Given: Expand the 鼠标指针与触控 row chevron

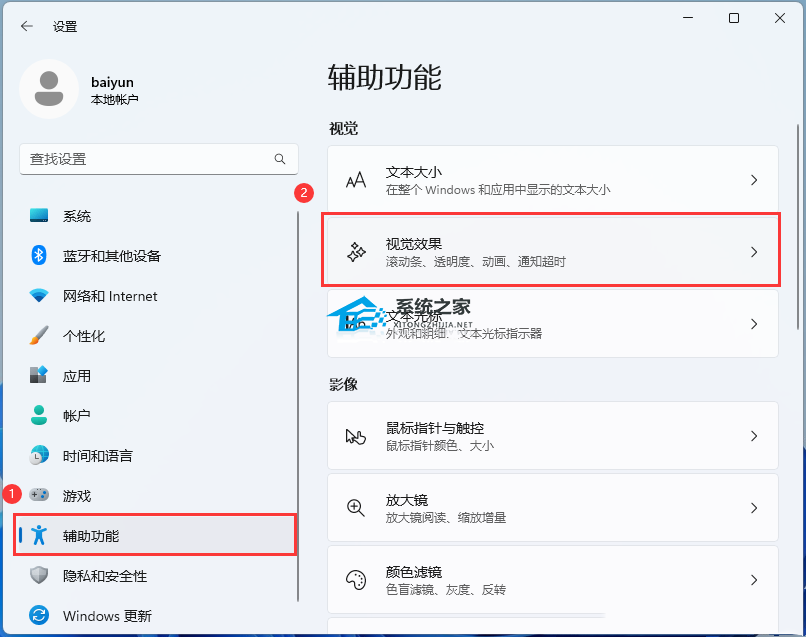Looking at the screenshot, I should [x=754, y=436].
